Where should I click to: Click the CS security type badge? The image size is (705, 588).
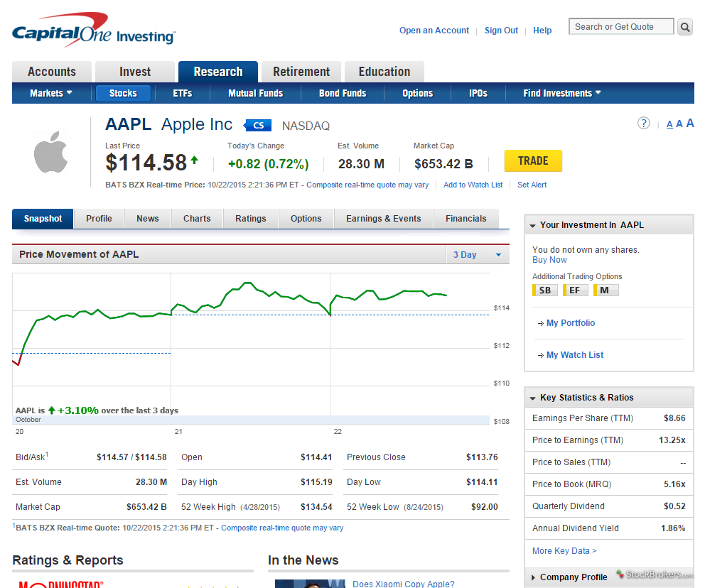pyautogui.click(x=258, y=126)
